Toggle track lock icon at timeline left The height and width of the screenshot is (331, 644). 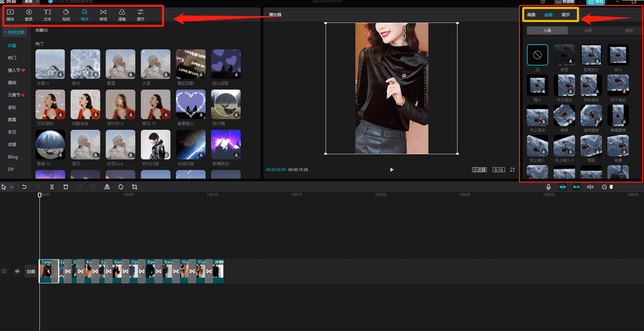[x=4, y=271]
